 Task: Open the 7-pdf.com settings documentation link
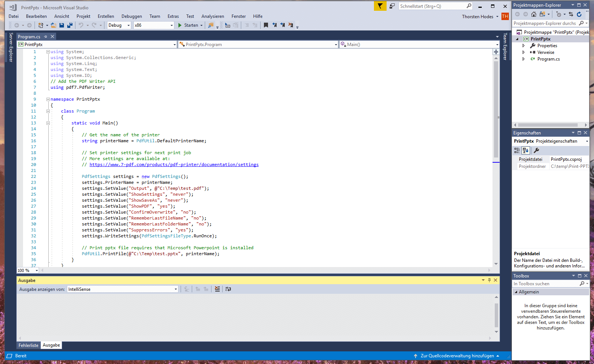pyautogui.click(x=174, y=165)
